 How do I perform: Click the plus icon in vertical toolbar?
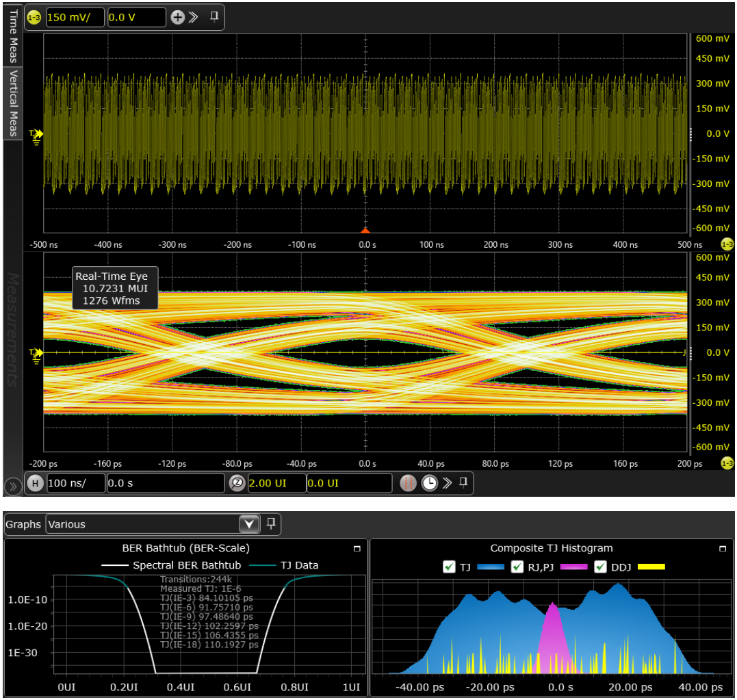[x=177, y=17]
